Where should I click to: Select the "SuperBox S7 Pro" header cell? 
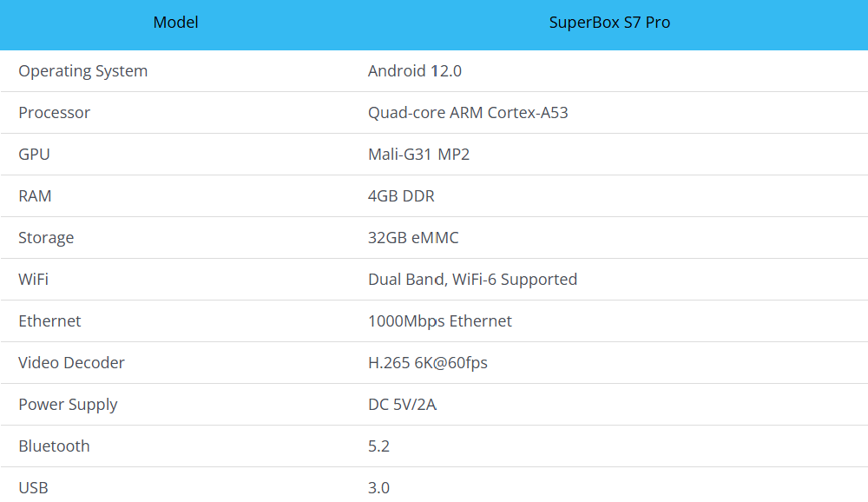pos(609,23)
